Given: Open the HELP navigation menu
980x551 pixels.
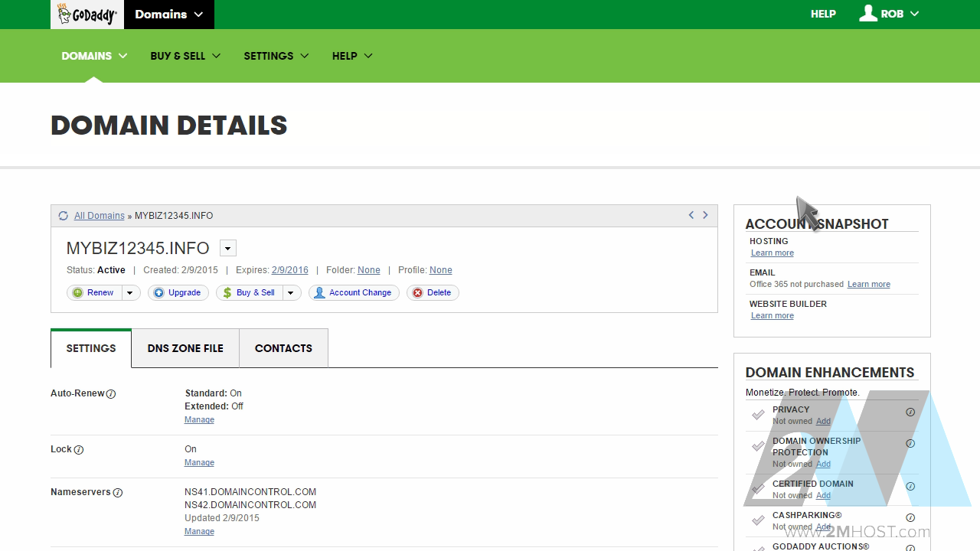Looking at the screenshot, I should (352, 56).
